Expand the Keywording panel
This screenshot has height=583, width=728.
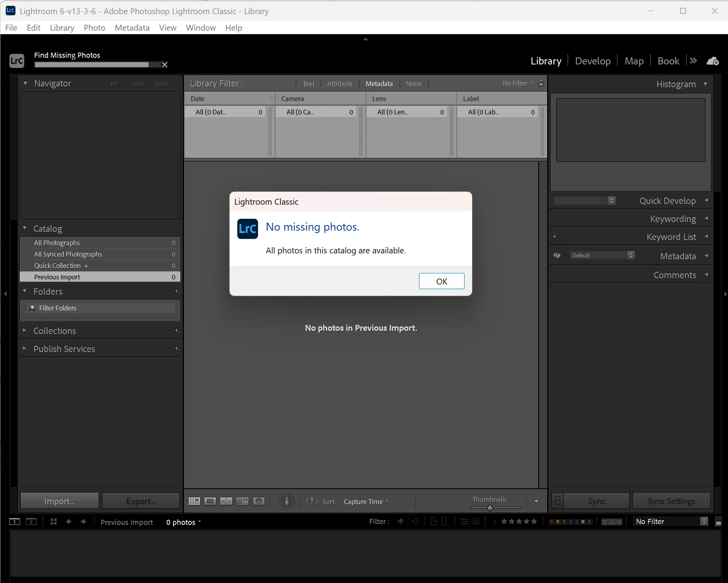(x=706, y=218)
